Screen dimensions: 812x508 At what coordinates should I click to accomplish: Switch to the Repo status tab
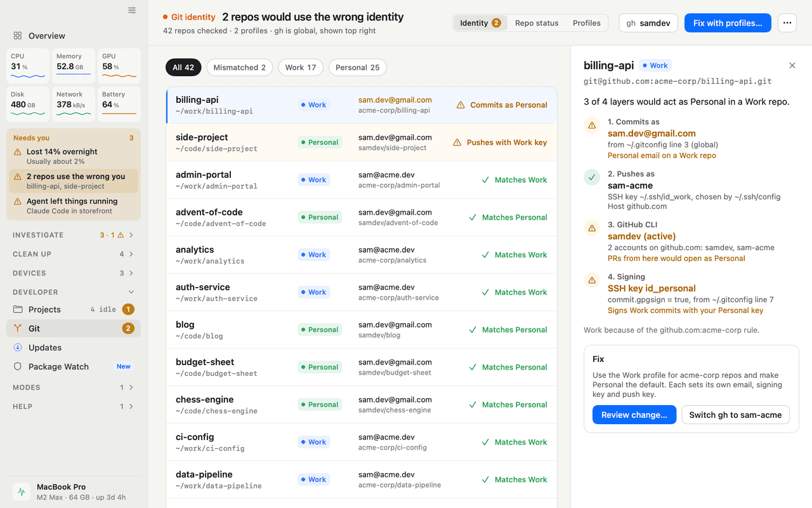[537, 23]
